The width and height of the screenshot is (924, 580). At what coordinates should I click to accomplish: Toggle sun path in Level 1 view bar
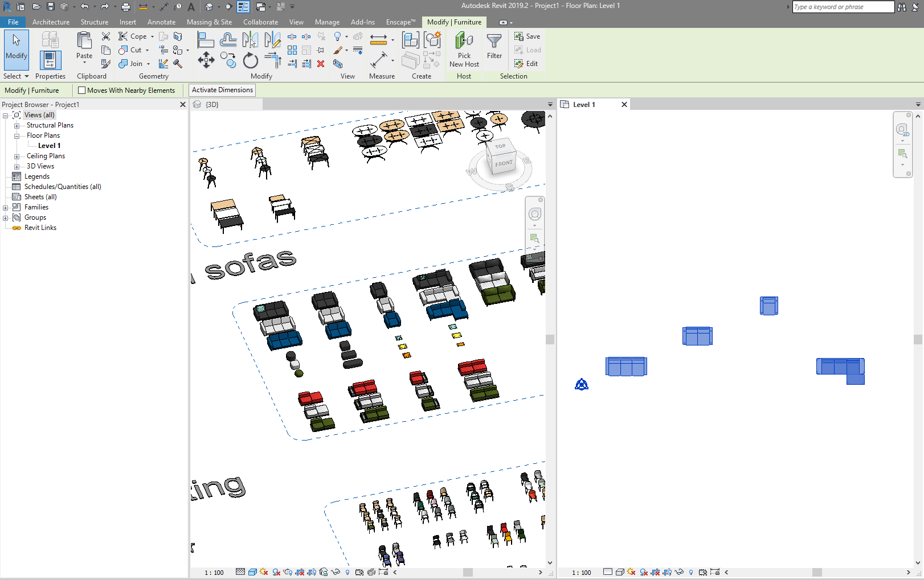[x=631, y=572]
